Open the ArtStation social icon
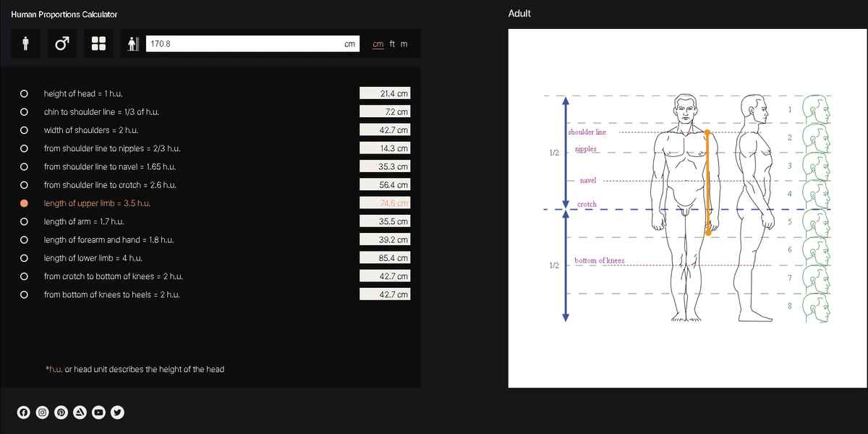 pos(80,412)
